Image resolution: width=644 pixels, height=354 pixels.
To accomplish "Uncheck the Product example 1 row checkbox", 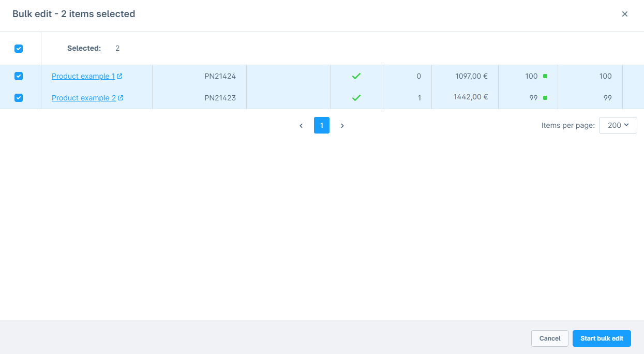I will pos(19,76).
